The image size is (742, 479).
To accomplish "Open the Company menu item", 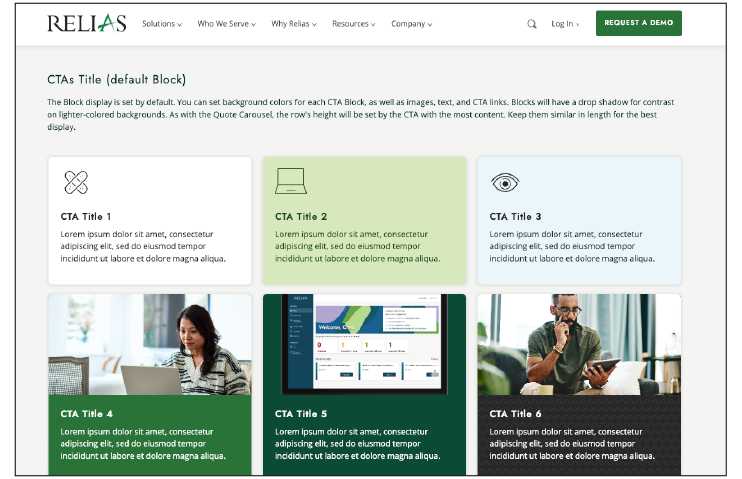I will pos(411,24).
